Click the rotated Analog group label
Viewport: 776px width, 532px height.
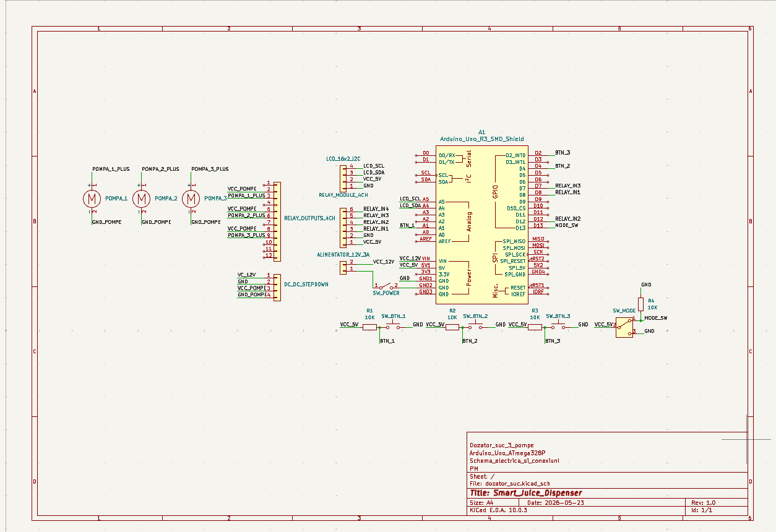[468, 221]
